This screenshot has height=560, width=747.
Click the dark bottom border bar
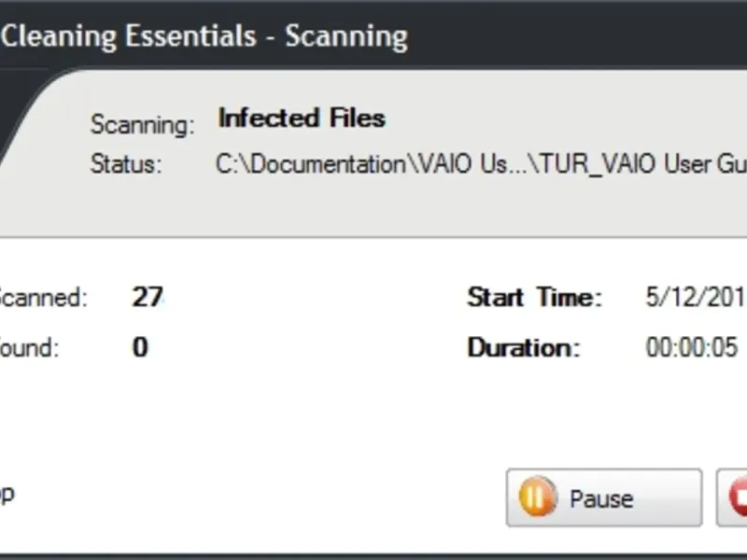click(x=373, y=556)
